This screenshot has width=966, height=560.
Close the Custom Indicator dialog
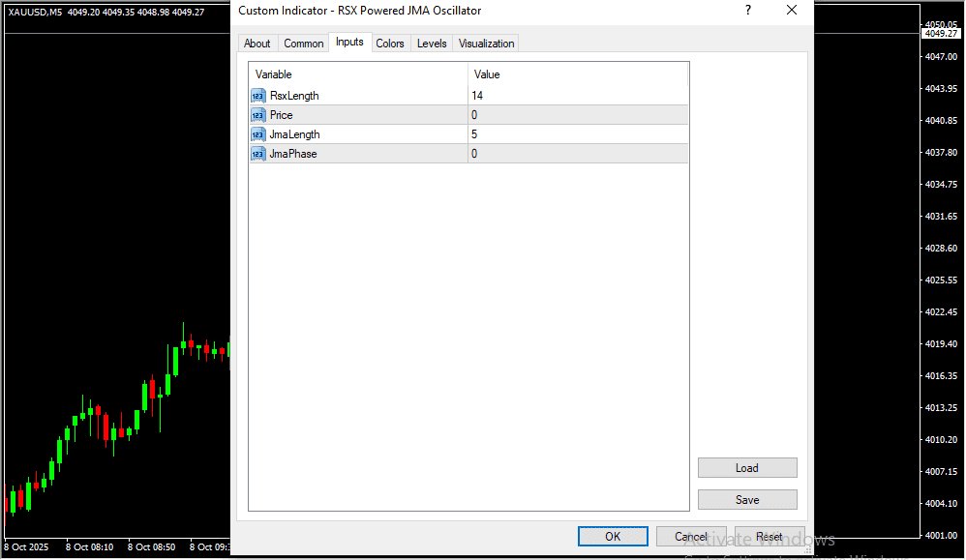pyautogui.click(x=792, y=11)
